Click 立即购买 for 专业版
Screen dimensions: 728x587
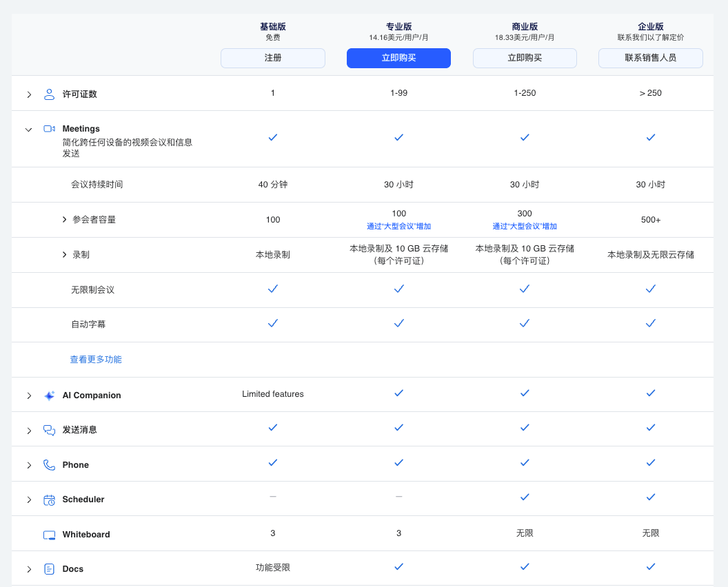click(x=398, y=58)
